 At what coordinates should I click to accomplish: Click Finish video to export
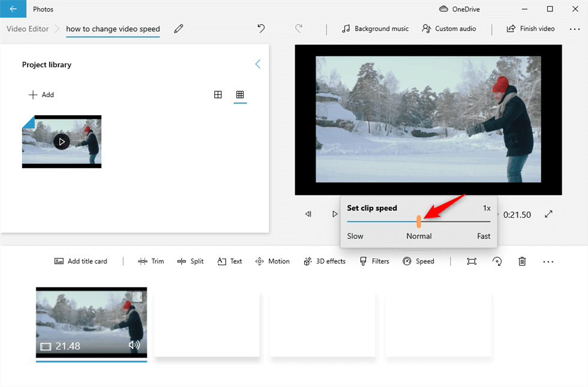[x=530, y=29]
